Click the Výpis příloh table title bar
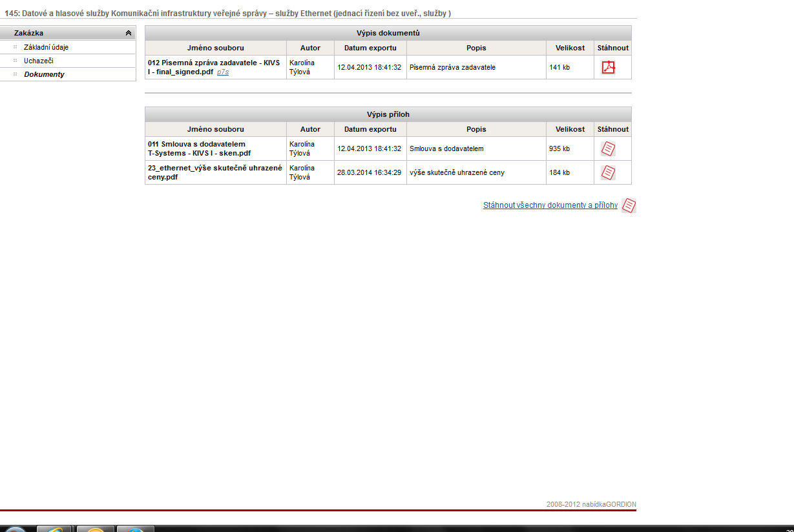Screen dimensions: 794x532 pos(388,114)
